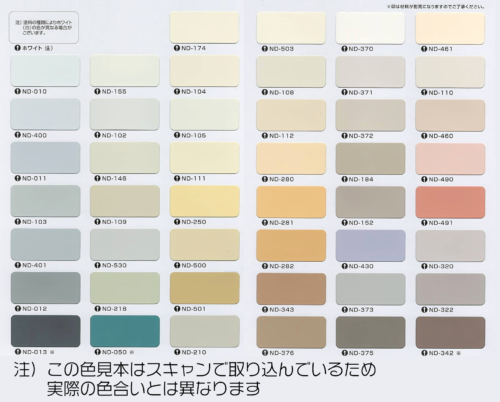The width and height of the screenshot is (500, 402).
Task: Select the lavender ND-430 swatch
Action: 371,246
